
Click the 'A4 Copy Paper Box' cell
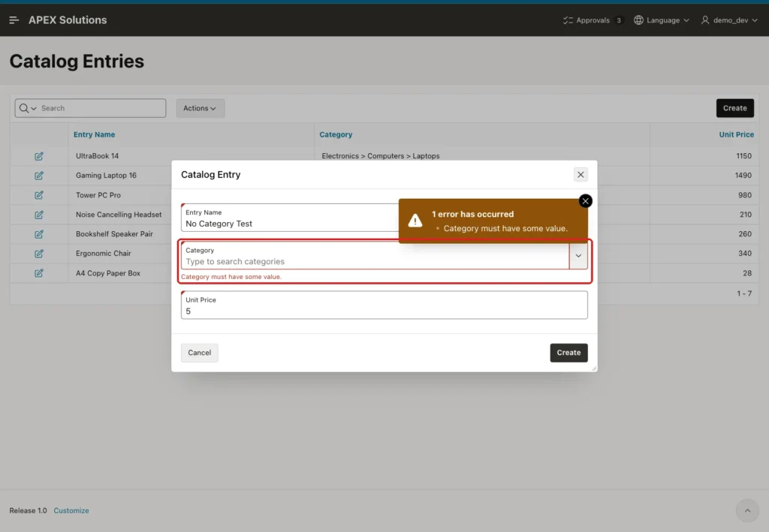coord(108,273)
